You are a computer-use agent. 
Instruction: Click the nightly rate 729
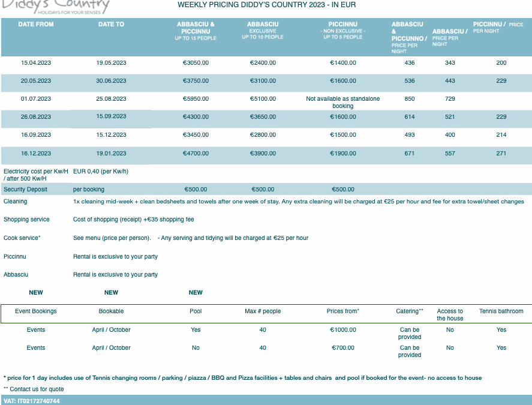[450, 99]
